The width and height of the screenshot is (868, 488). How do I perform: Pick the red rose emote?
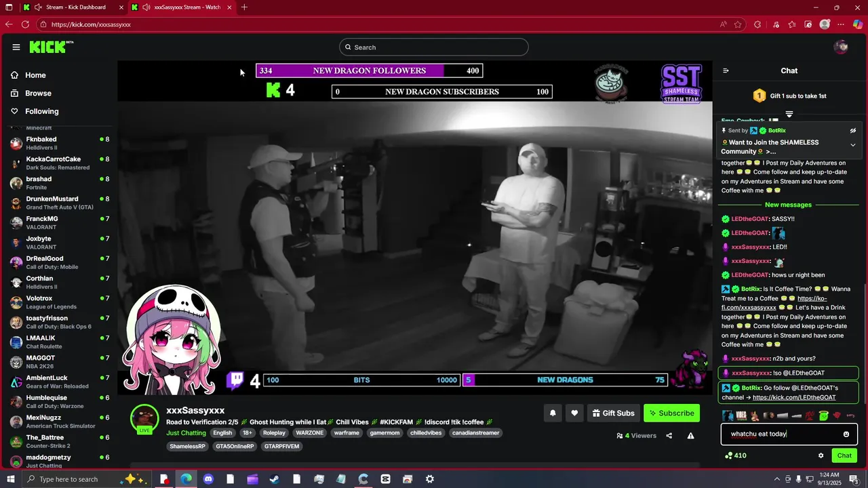(x=837, y=415)
